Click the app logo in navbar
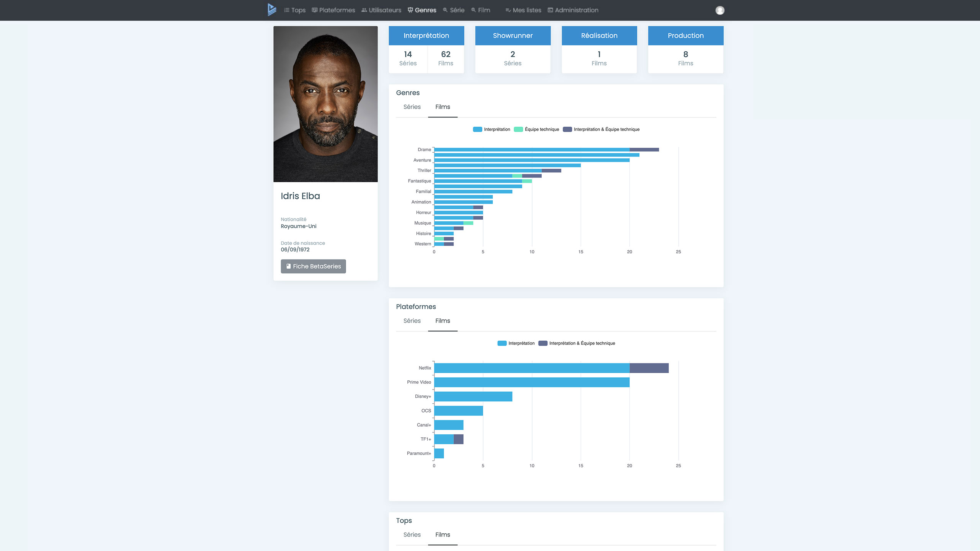 click(x=272, y=10)
